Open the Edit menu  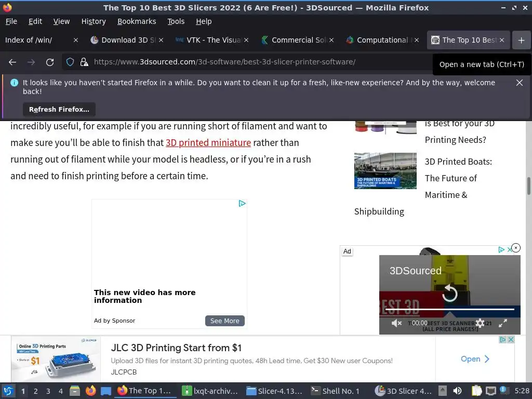(x=35, y=21)
